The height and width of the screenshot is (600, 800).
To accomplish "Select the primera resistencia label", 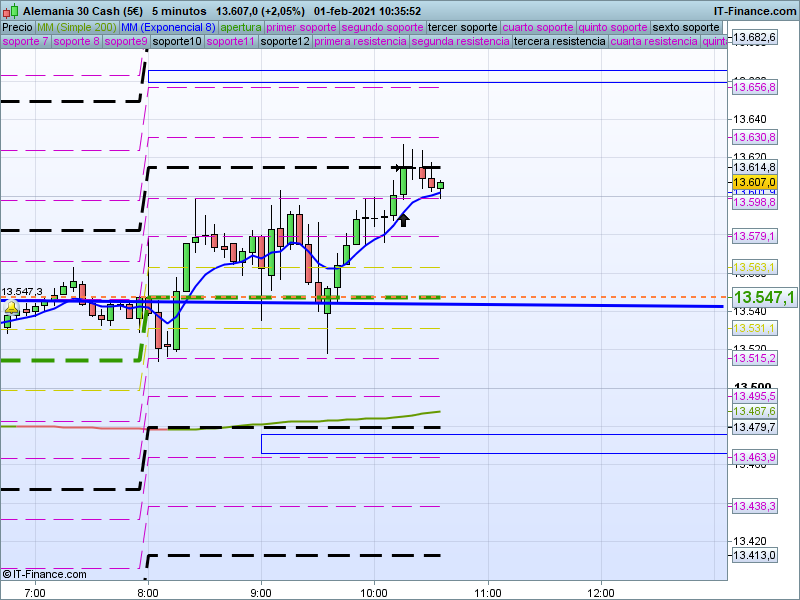I will click(360, 41).
